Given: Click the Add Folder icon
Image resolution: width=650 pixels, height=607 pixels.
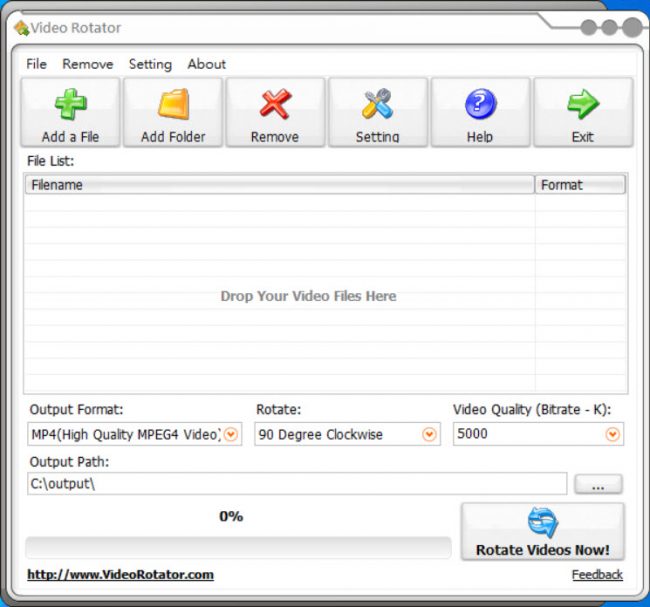Looking at the screenshot, I should pos(173,104).
